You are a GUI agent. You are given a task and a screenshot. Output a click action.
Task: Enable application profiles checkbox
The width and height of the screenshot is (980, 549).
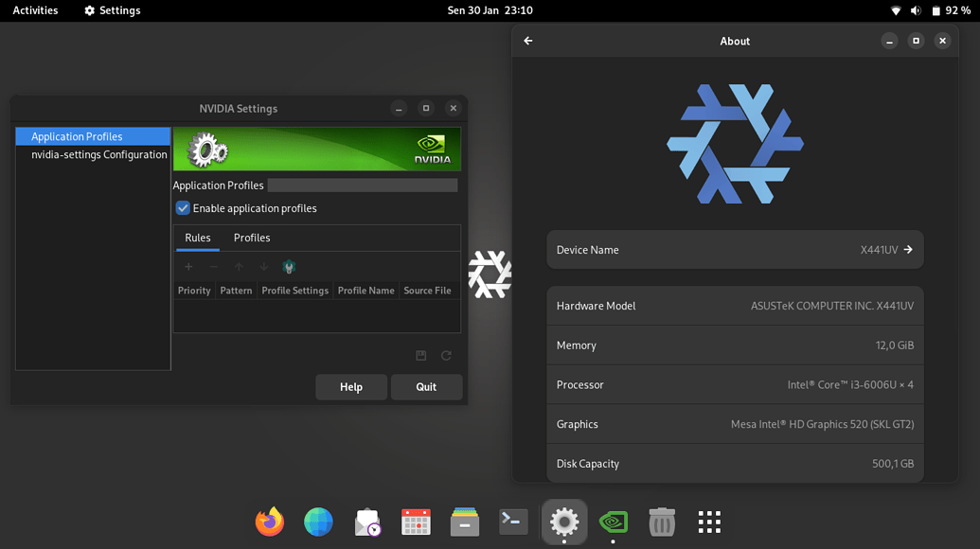183,208
